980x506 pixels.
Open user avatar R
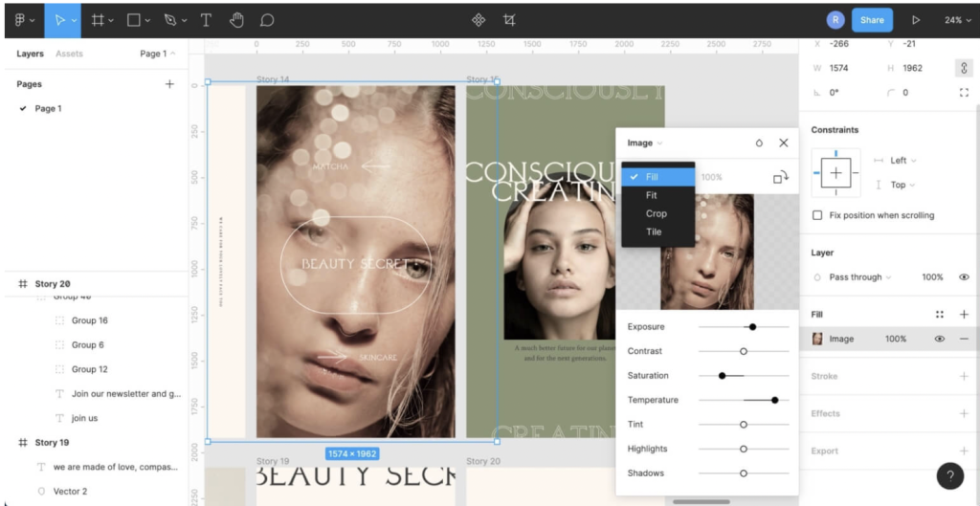coord(835,20)
